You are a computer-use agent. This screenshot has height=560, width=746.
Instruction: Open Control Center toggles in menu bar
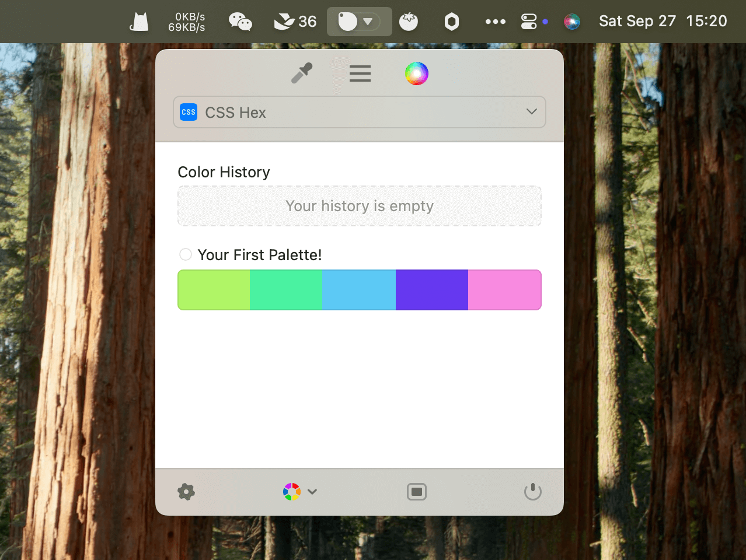529,22
